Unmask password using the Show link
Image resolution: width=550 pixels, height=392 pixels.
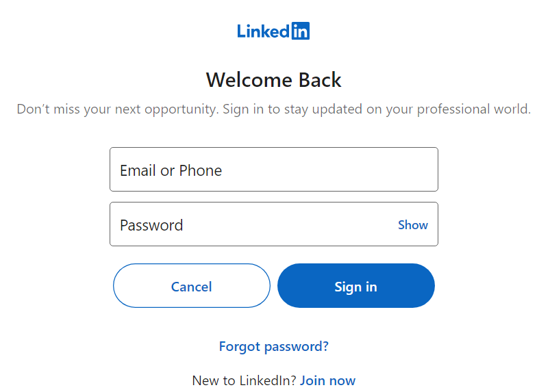pos(413,225)
